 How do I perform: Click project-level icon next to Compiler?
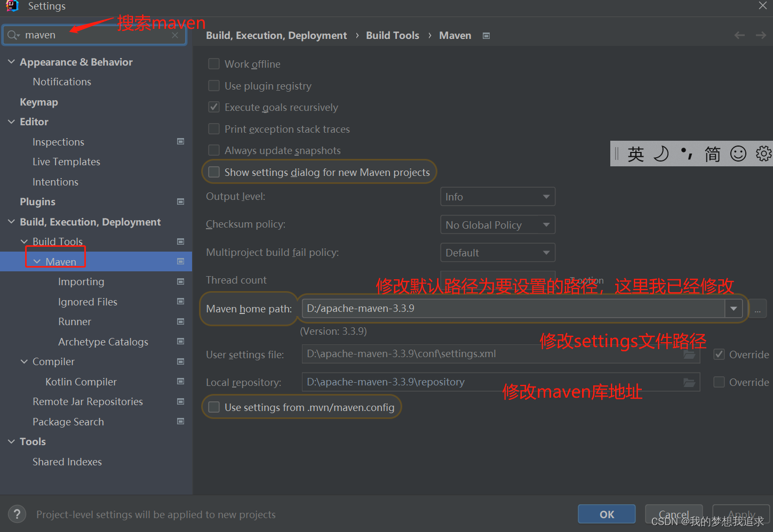180,361
